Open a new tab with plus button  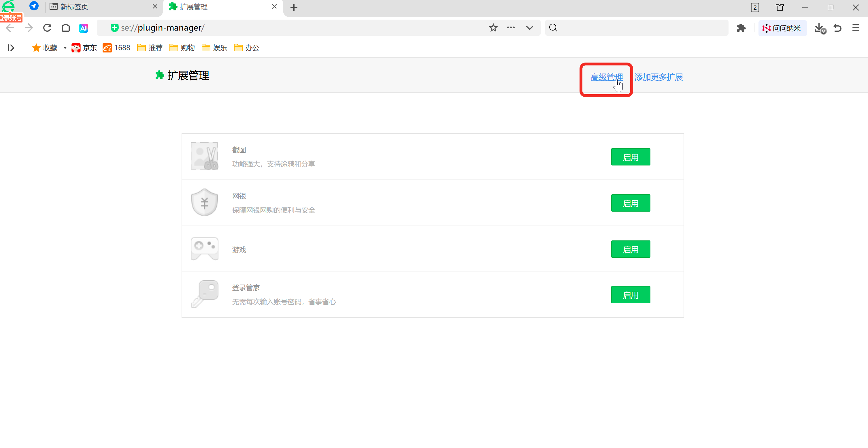click(294, 7)
